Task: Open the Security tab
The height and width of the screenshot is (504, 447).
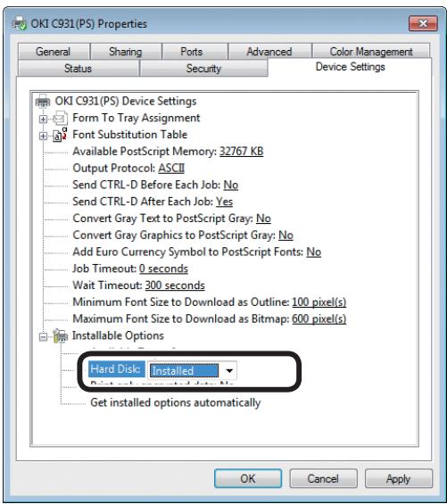Action: click(x=203, y=68)
